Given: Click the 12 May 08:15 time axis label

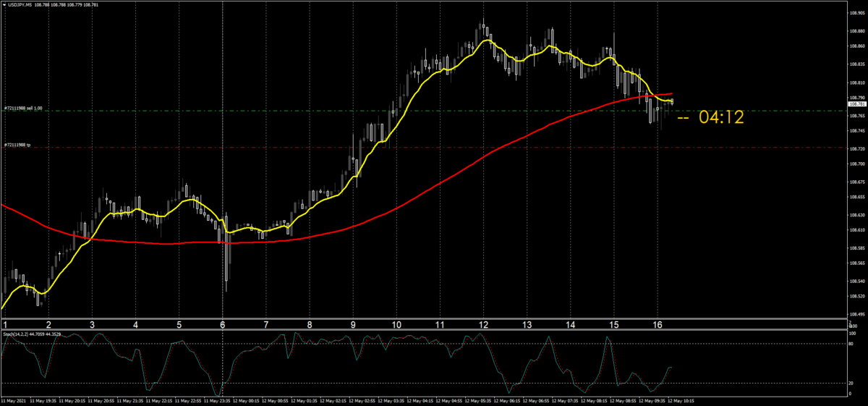Looking at the screenshot, I should tap(594, 401).
